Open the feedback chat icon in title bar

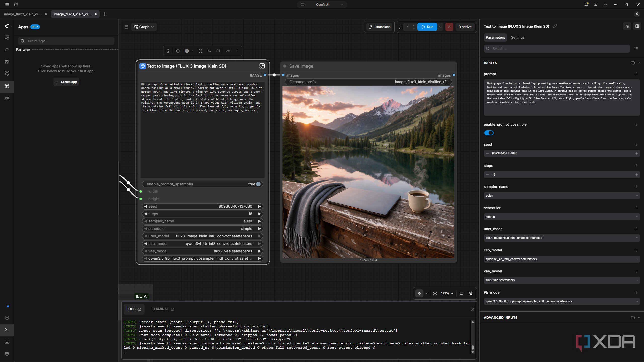(595, 5)
